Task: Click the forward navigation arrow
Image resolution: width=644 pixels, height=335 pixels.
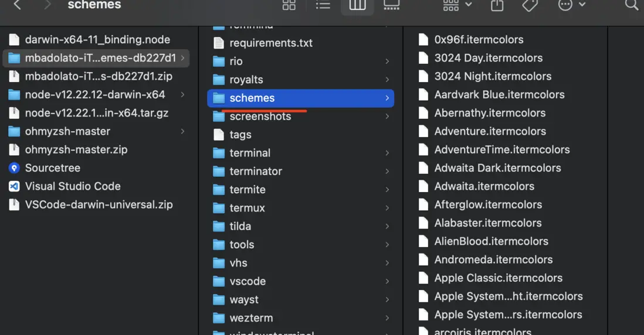Action: (48, 5)
